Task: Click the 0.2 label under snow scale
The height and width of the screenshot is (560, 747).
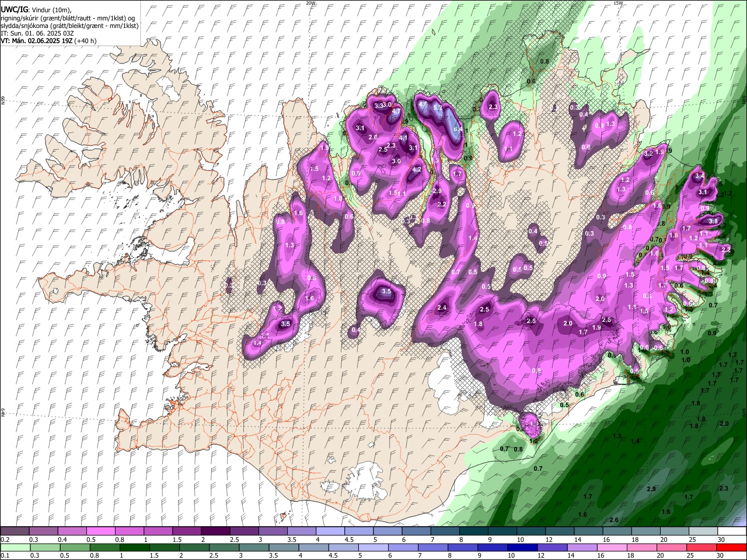Action: (x=4, y=540)
